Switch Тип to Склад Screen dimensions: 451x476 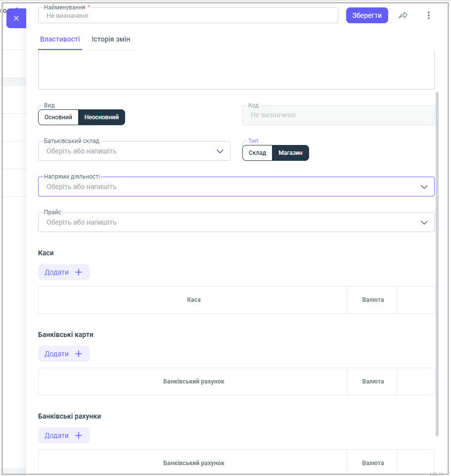tap(257, 153)
